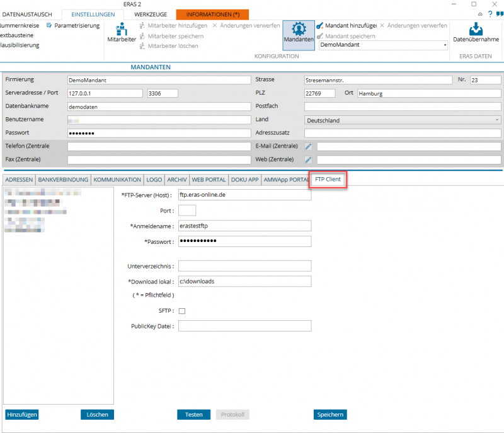The image size is (504, 433).
Task: Save FTP settings with Speichern
Action: click(x=330, y=415)
